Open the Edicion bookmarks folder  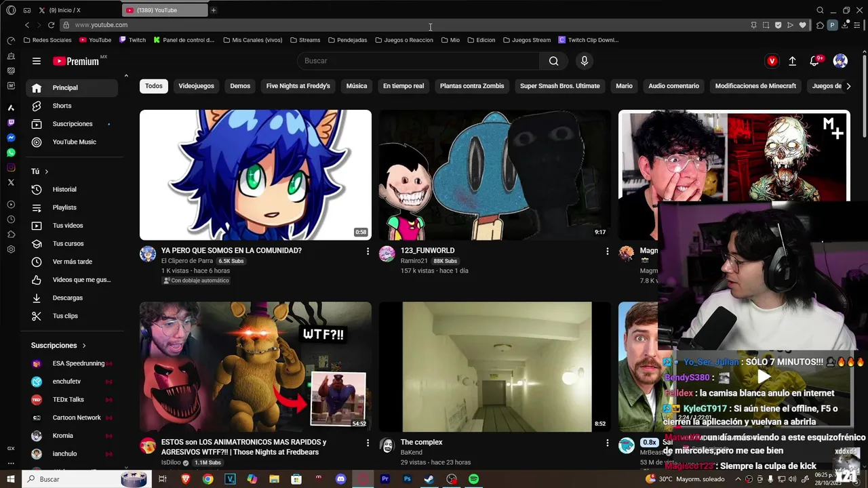(x=481, y=40)
